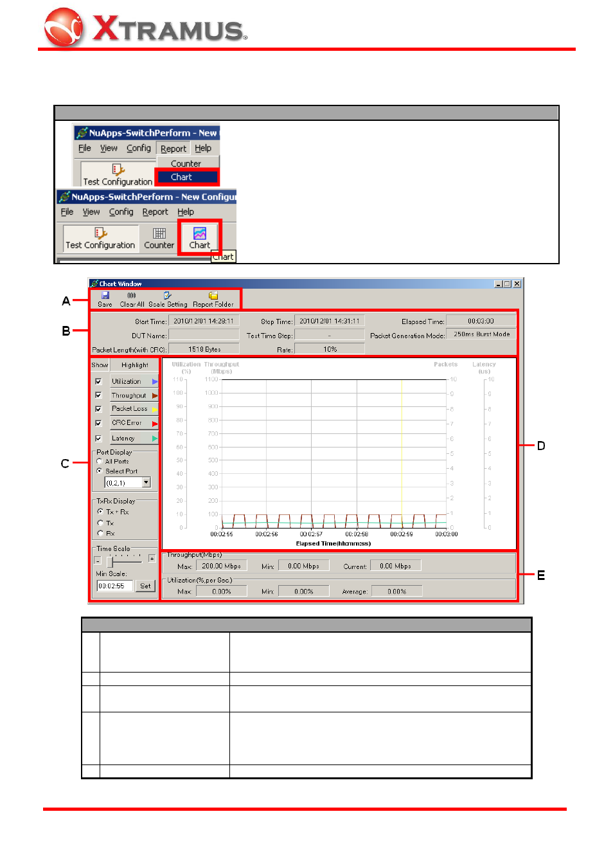
Task: Click Throughput Max value 200.00 Mbps
Action: (221, 566)
